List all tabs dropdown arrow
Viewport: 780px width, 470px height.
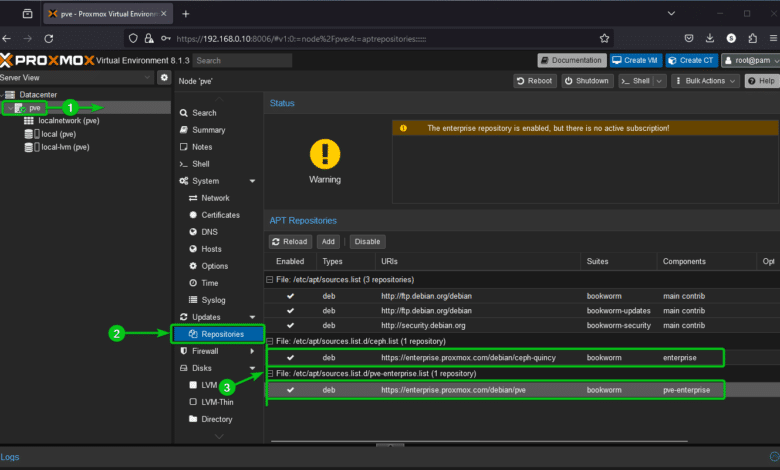click(671, 13)
